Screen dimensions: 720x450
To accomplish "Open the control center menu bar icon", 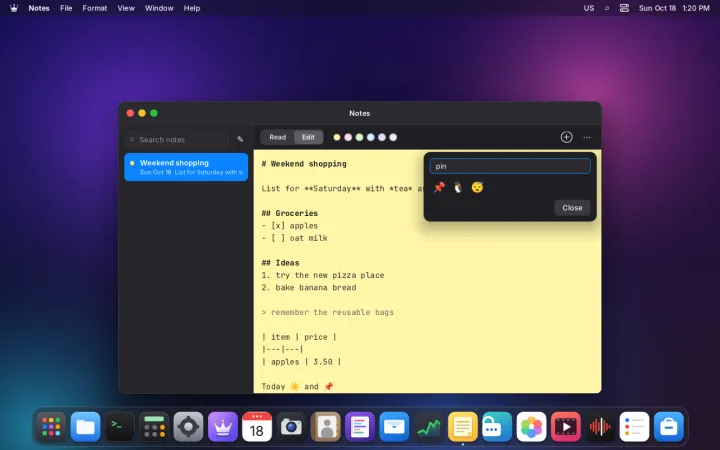I will pos(624,8).
